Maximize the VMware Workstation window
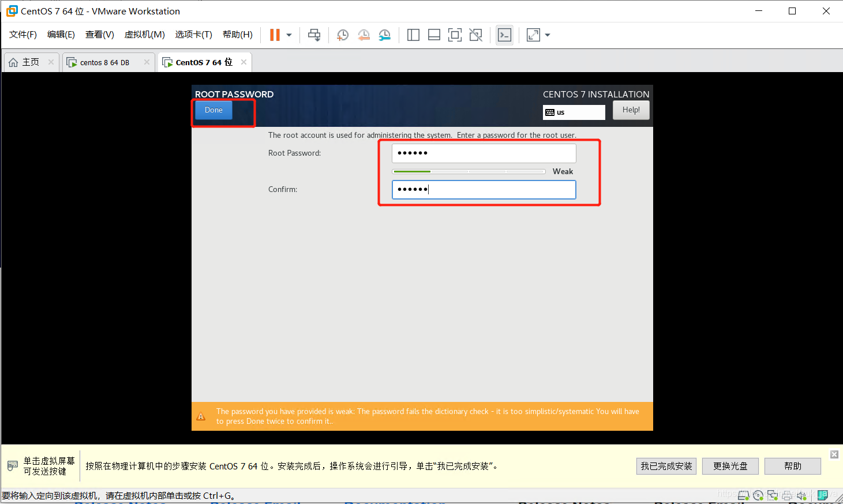This screenshot has height=504, width=843. pos(792,11)
